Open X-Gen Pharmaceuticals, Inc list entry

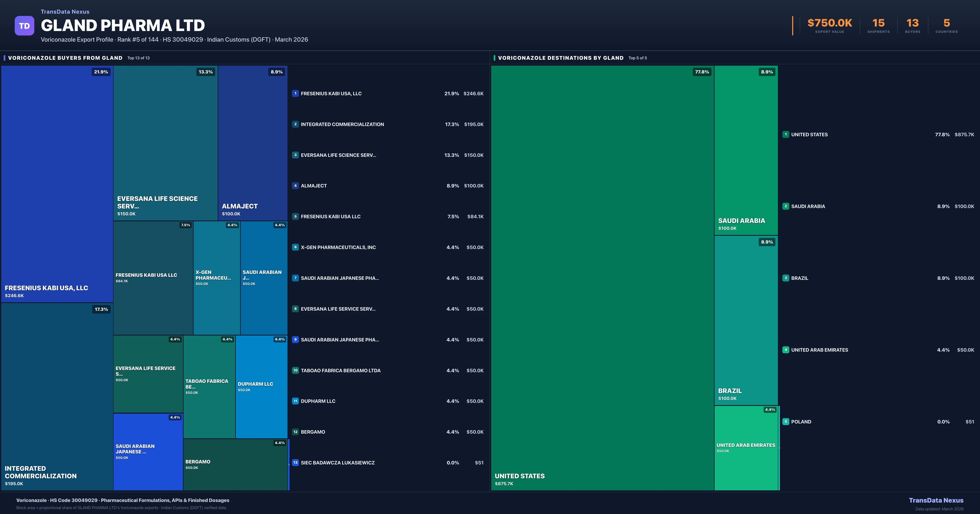click(338, 247)
